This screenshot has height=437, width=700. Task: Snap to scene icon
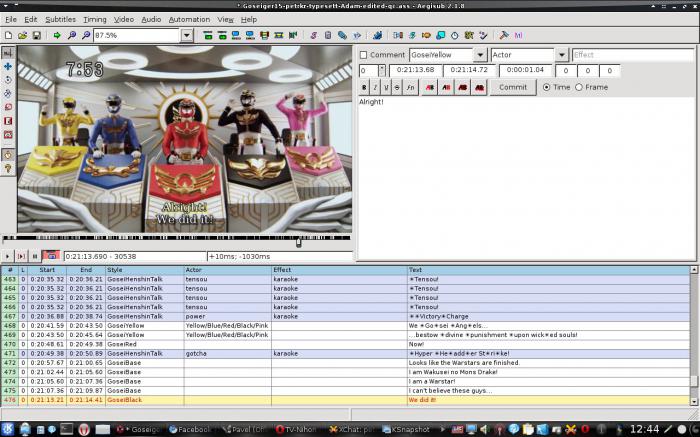coord(279,35)
